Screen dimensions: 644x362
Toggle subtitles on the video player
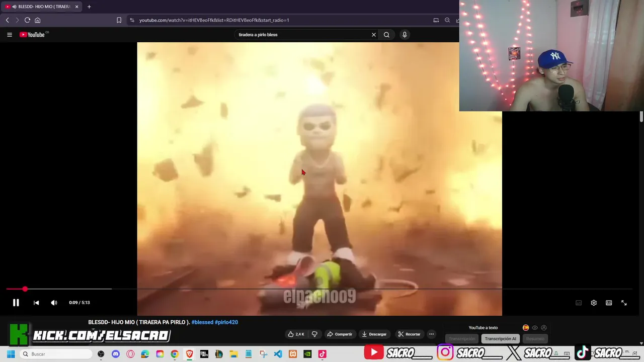click(x=579, y=303)
